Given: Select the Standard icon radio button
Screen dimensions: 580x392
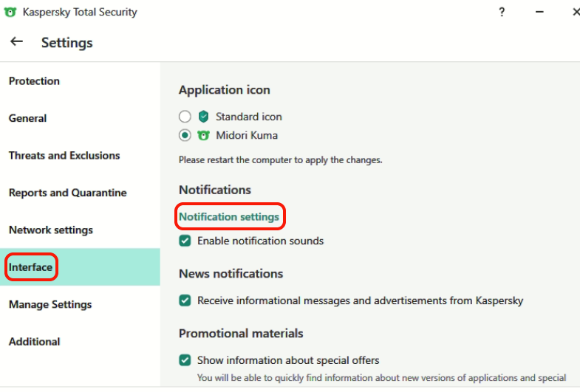Looking at the screenshot, I should (x=185, y=117).
